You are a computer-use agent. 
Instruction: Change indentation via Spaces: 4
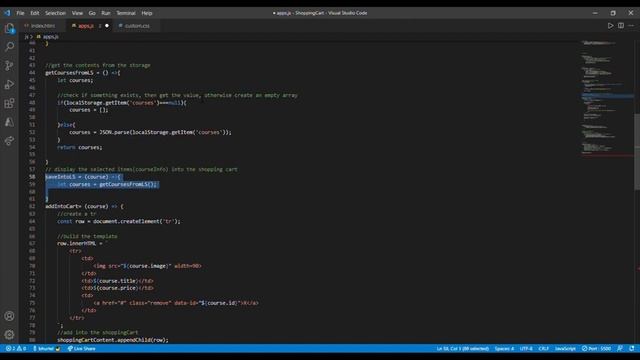(x=504, y=349)
